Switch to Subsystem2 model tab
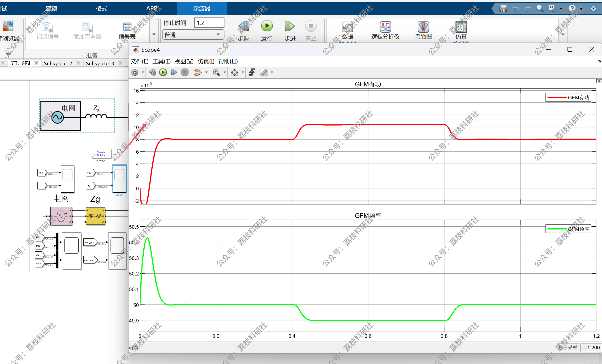Image resolution: width=602 pixels, height=364 pixels. point(58,63)
